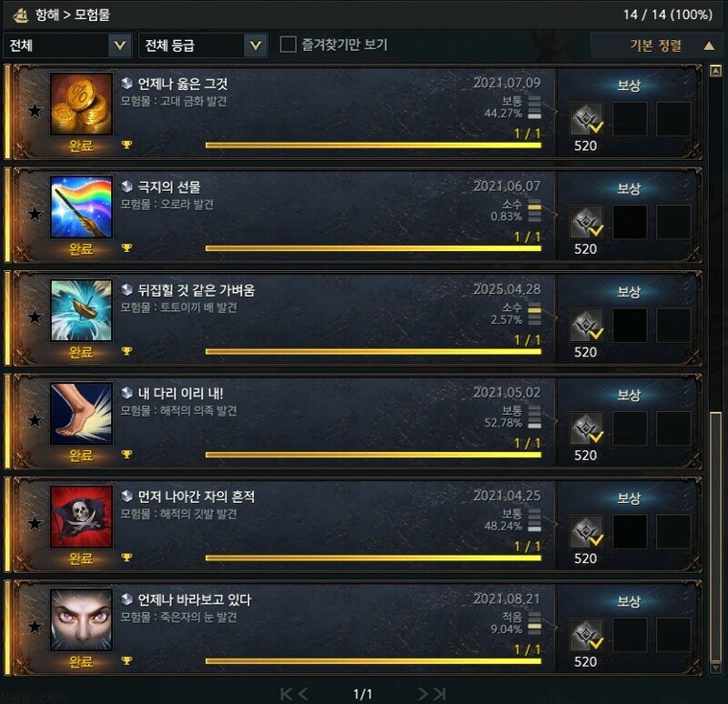Viewport: 728px width, 704px height.
Task: Expand the 전체 category dropdown
Action: pos(67,45)
